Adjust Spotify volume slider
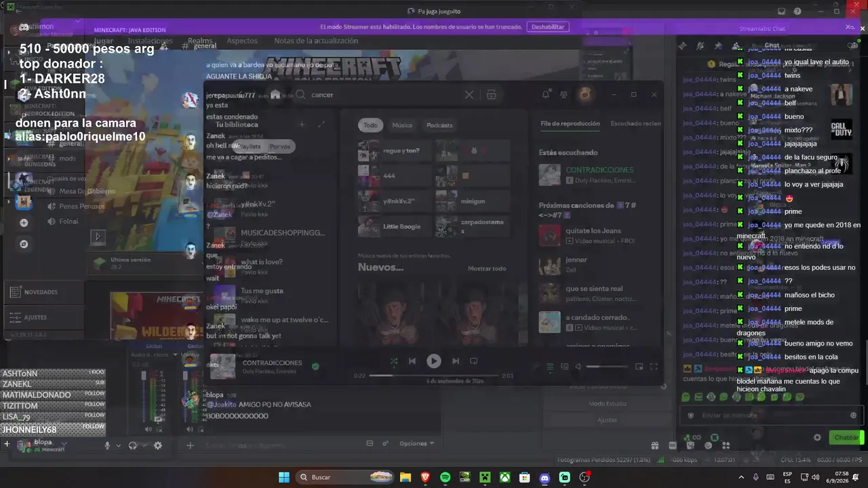This screenshot has height=488, width=868. 607,367
